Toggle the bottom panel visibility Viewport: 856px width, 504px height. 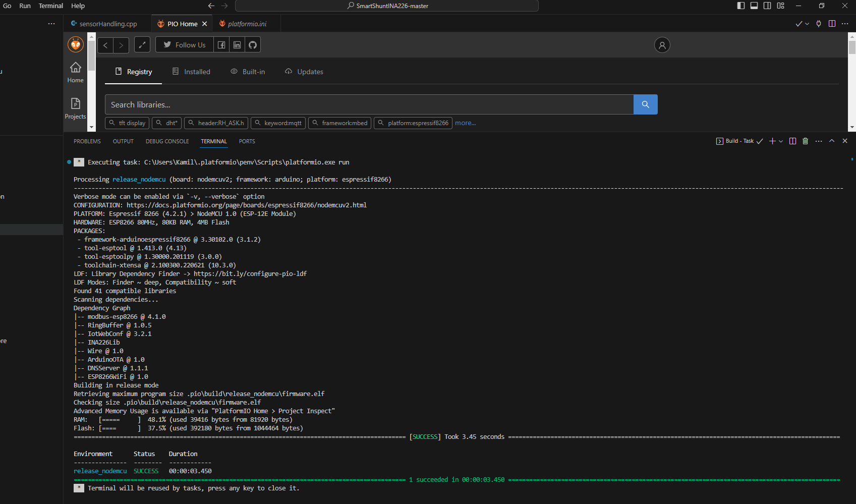click(x=754, y=6)
